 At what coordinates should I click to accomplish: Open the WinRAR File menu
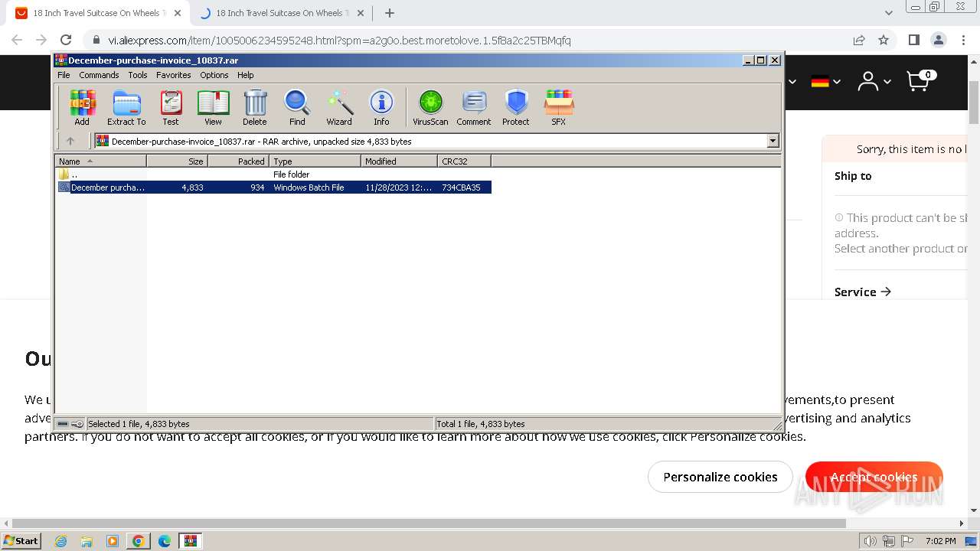pyautogui.click(x=64, y=75)
